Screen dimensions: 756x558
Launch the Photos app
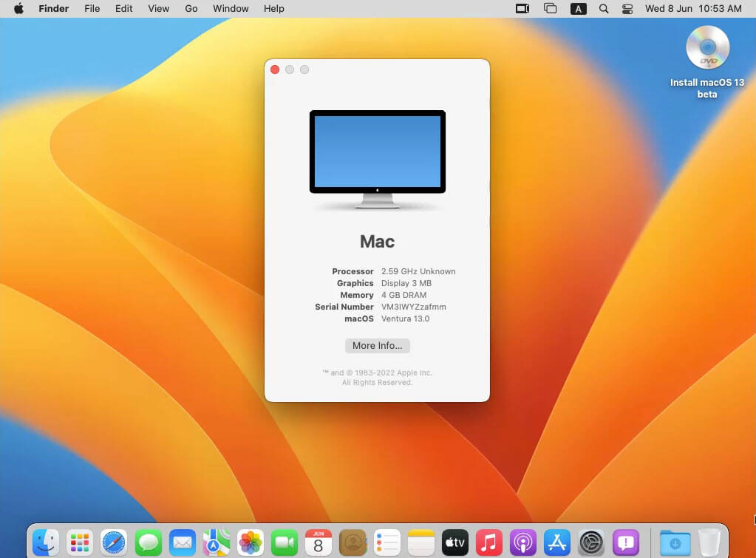click(251, 542)
